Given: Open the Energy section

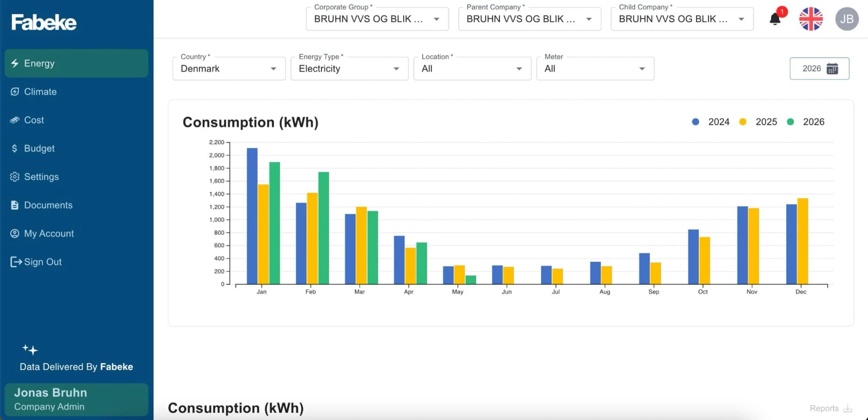Looking at the screenshot, I should pyautogui.click(x=76, y=63).
